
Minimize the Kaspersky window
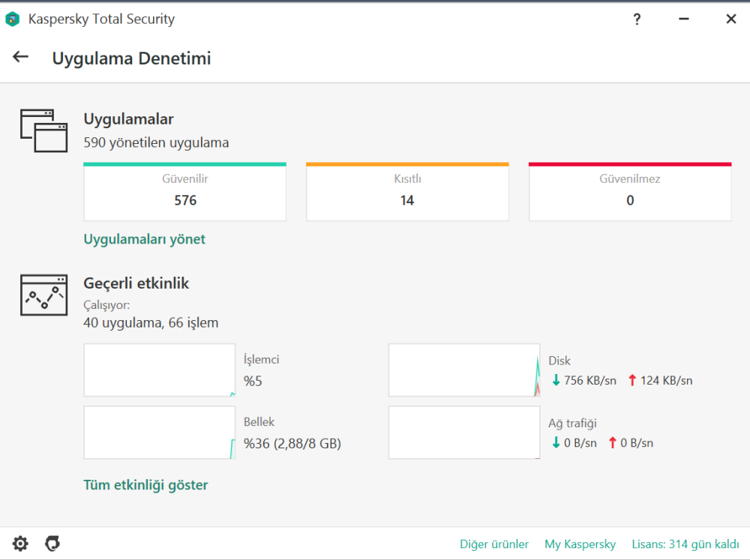[x=683, y=19]
